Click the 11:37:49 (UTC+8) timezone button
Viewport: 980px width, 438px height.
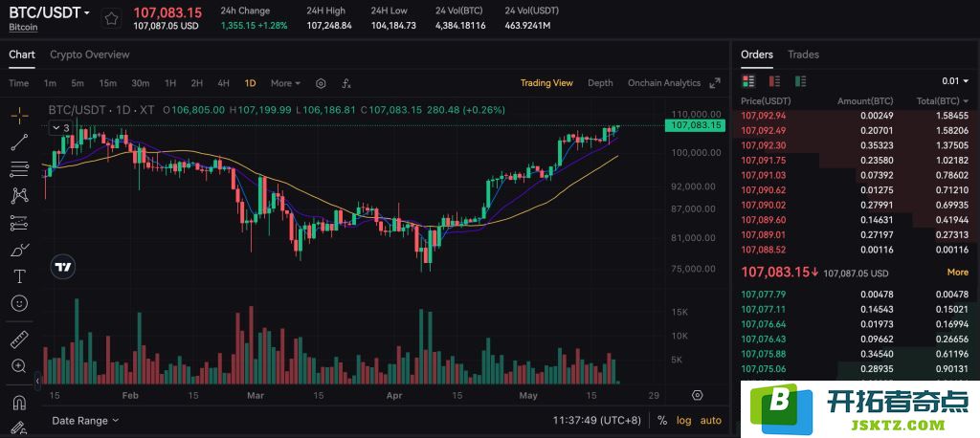click(596, 421)
